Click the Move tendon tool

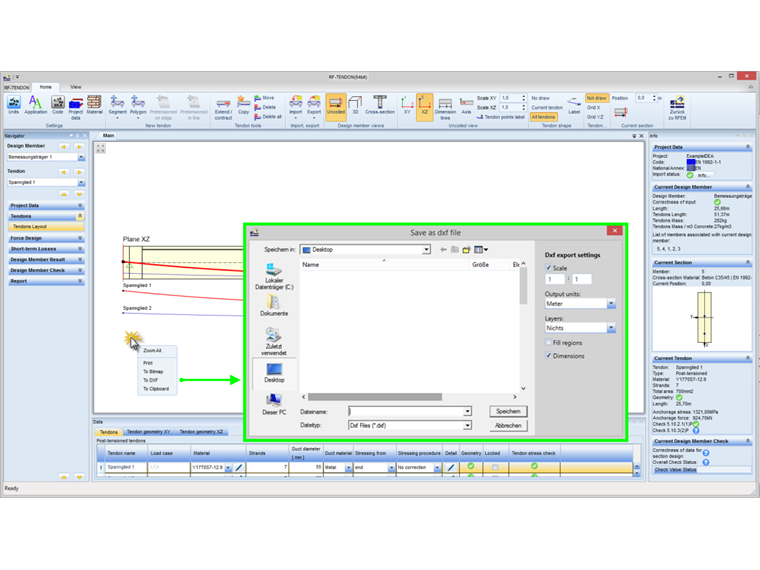(x=265, y=98)
